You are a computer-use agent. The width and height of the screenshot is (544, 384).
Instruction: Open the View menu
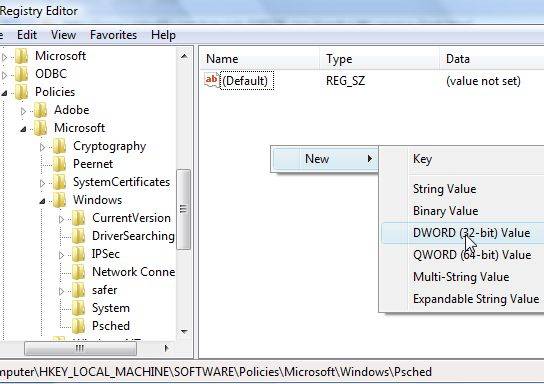[x=63, y=35]
